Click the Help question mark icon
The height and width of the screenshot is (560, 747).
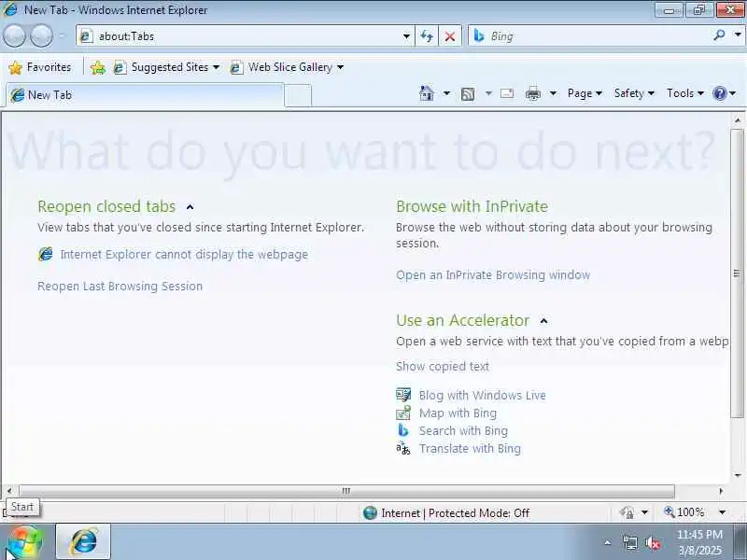pos(719,93)
